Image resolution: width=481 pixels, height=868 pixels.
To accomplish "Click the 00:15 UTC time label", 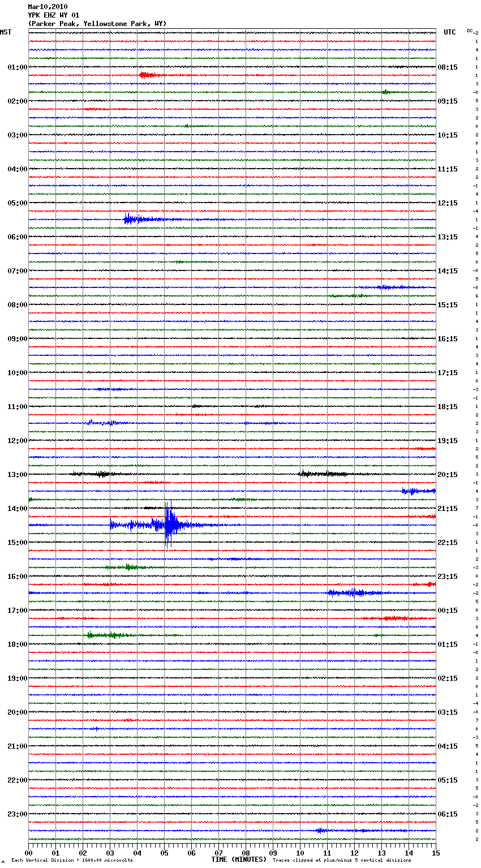I will (x=448, y=611).
